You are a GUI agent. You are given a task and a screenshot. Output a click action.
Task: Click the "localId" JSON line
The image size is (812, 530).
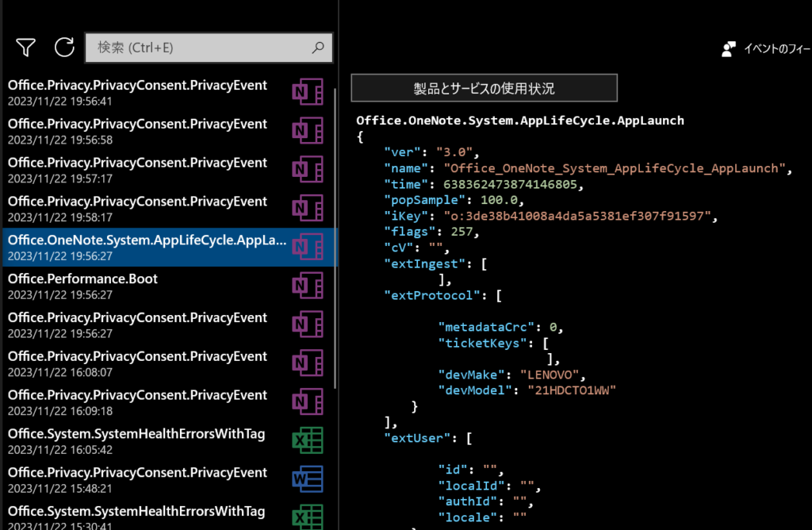[x=489, y=486]
